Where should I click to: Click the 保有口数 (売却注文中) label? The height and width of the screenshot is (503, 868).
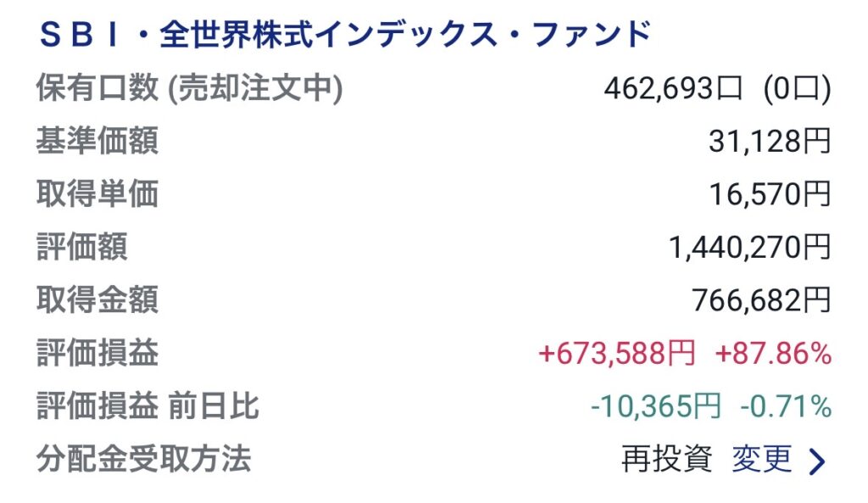point(189,88)
